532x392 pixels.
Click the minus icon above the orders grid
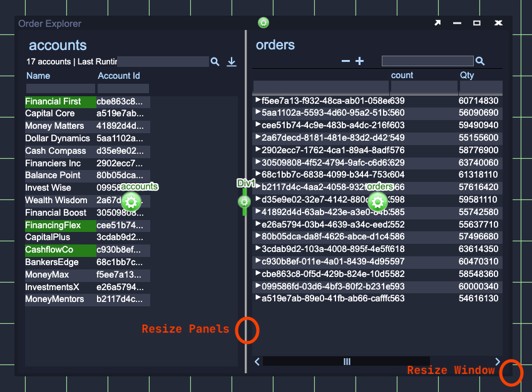(345, 61)
